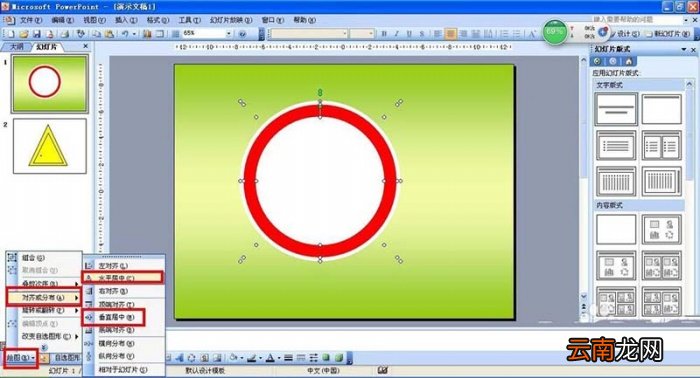
Task: Click the line color pen icon
Action: coord(252,358)
